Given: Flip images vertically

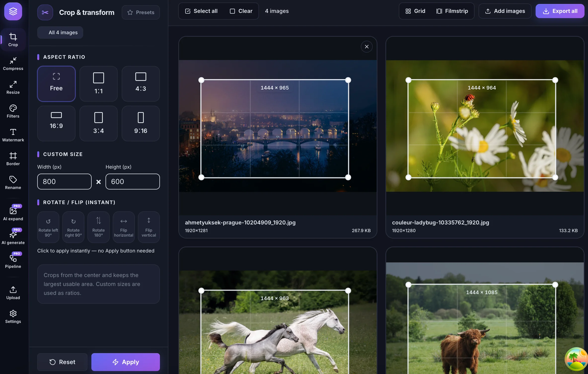Looking at the screenshot, I should click(149, 227).
